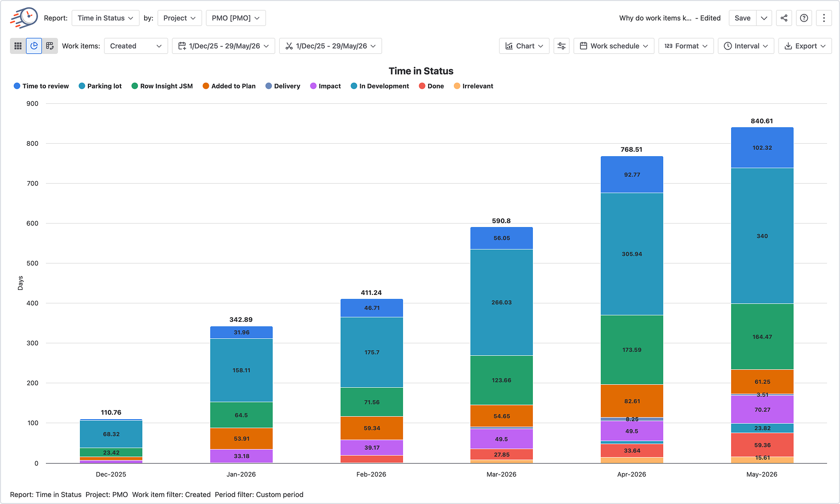Screen dimensions: 840x504
Task: Toggle Irrelevant legend series
Action: coord(473,86)
